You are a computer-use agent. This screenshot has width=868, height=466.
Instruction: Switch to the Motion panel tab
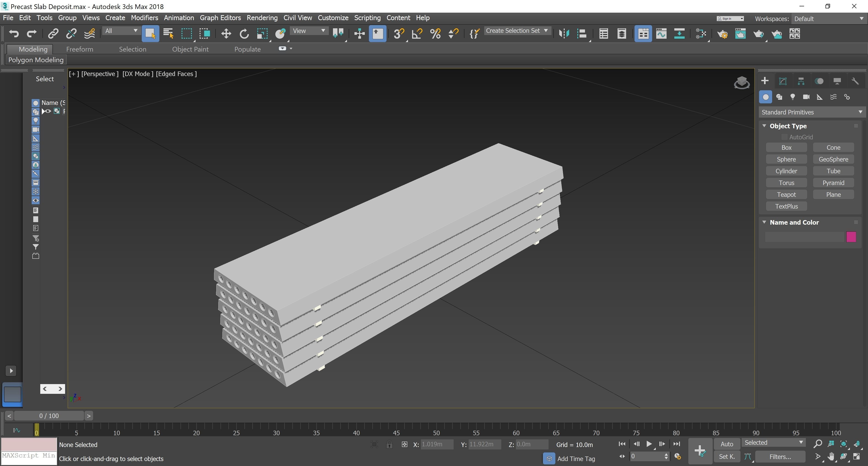pyautogui.click(x=819, y=81)
